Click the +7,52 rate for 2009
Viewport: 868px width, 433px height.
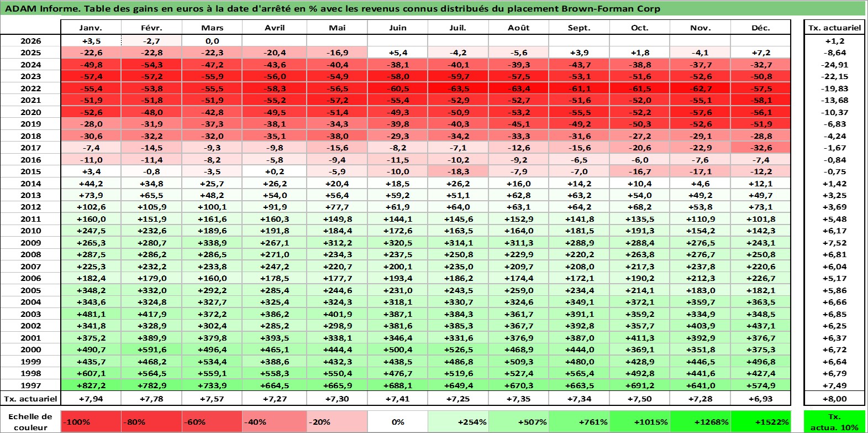point(834,243)
